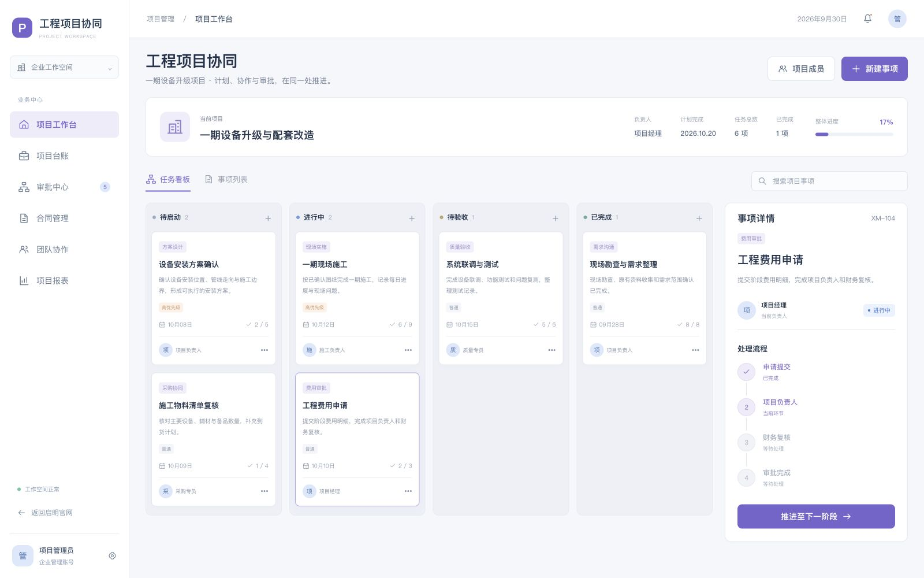Add a card to 待验收 column
Viewport: 924px width, 578px height.
[x=556, y=218]
